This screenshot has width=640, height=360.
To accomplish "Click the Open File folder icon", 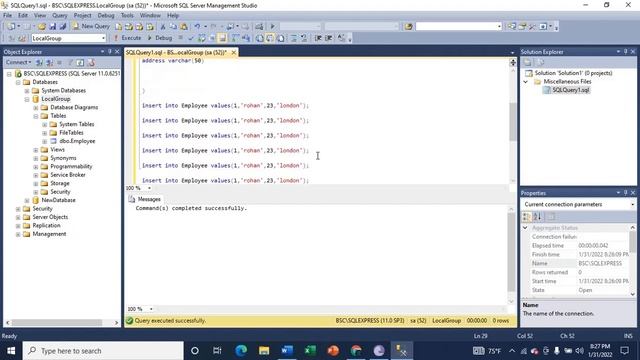I will [42, 27].
